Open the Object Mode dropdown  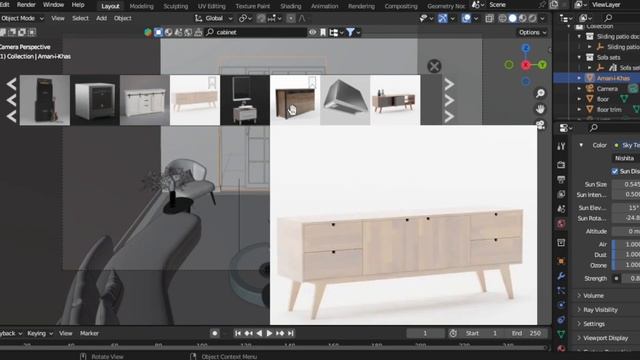pyautogui.click(x=22, y=18)
